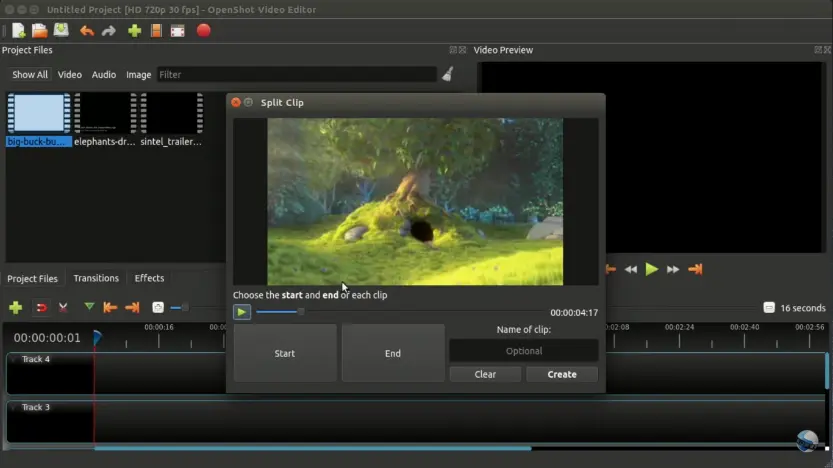Jump to start in video preview

coord(611,269)
